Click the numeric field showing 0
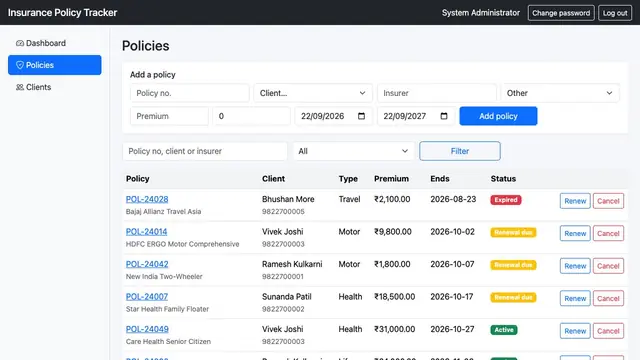This screenshot has height=360, width=640. (251, 116)
